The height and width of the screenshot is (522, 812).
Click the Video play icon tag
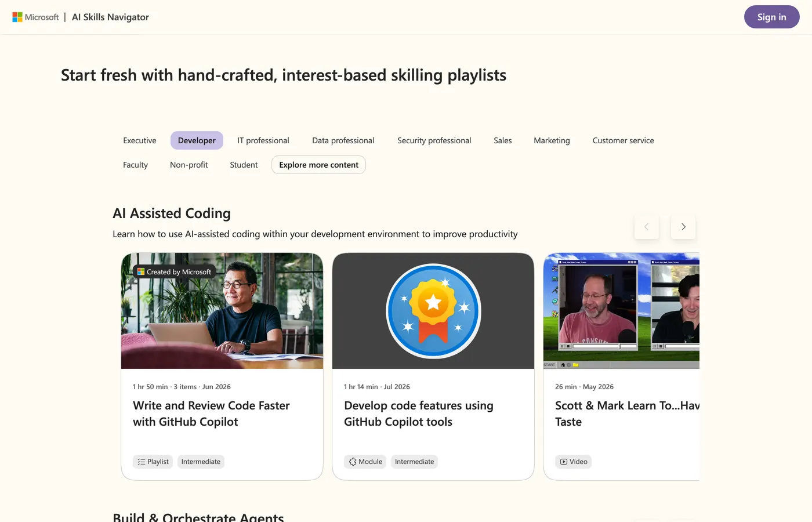pyautogui.click(x=574, y=462)
